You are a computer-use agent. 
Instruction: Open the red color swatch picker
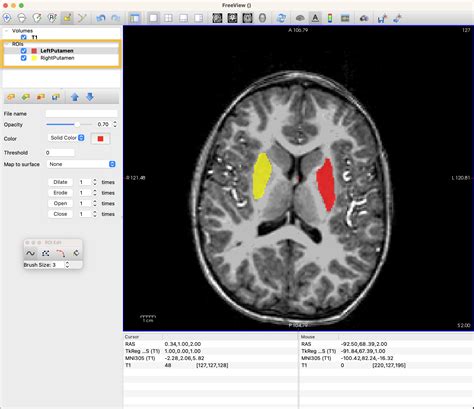[100, 138]
